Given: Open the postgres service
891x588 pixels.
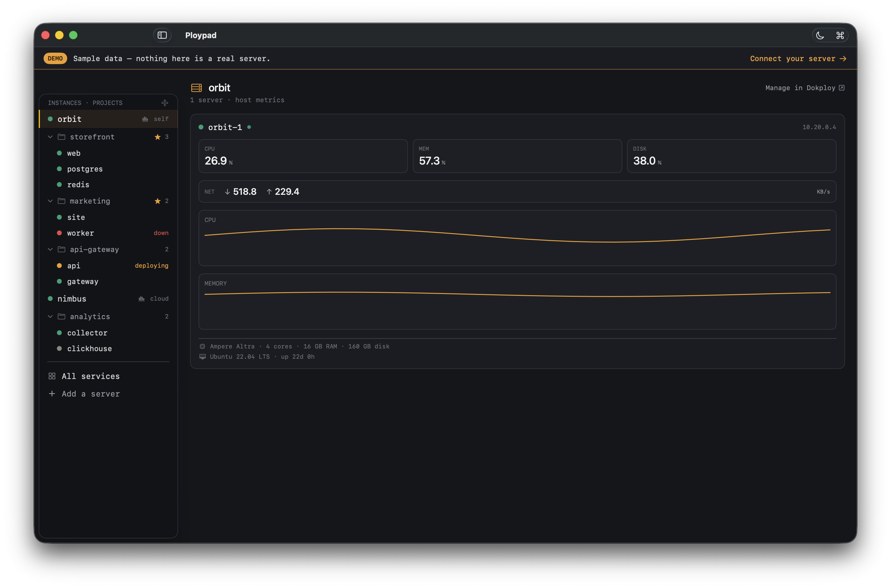Looking at the screenshot, I should click(108, 169).
